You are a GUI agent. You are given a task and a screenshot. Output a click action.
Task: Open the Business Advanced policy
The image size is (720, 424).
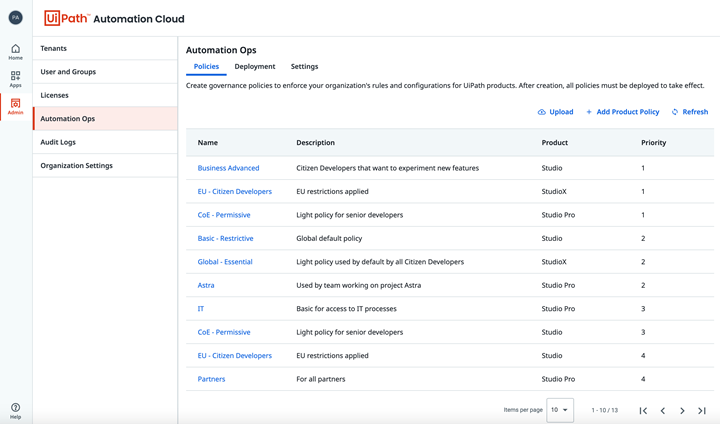coord(228,168)
